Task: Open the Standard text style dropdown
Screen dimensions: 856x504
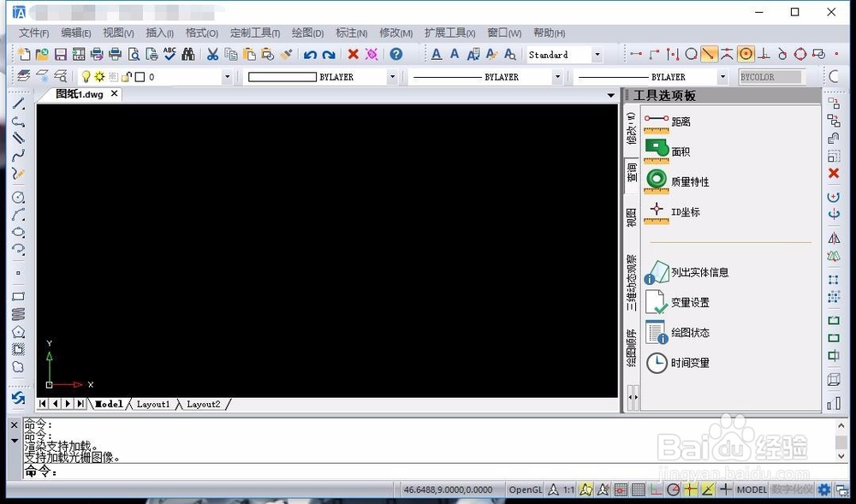Action: pos(597,55)
